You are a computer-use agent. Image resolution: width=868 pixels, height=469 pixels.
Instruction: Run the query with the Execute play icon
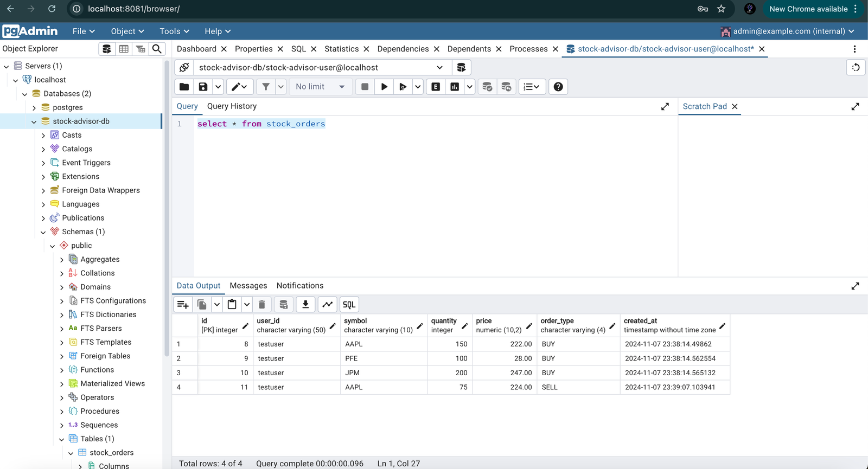(x=384, y=87)
